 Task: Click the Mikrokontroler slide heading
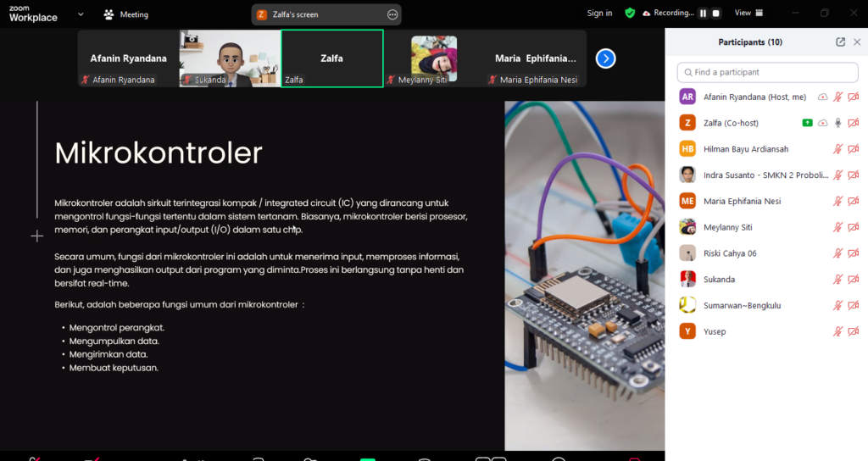(159, 153)
